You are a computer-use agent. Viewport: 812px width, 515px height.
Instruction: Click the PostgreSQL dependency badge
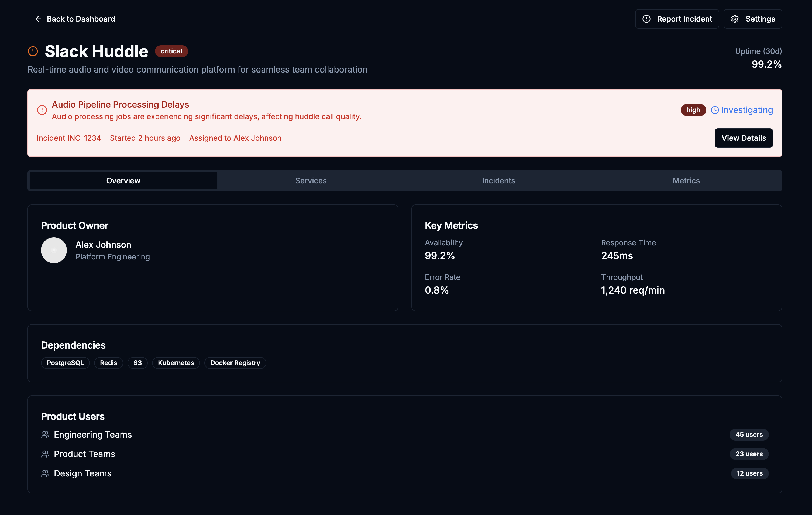(x=65, y=363)
